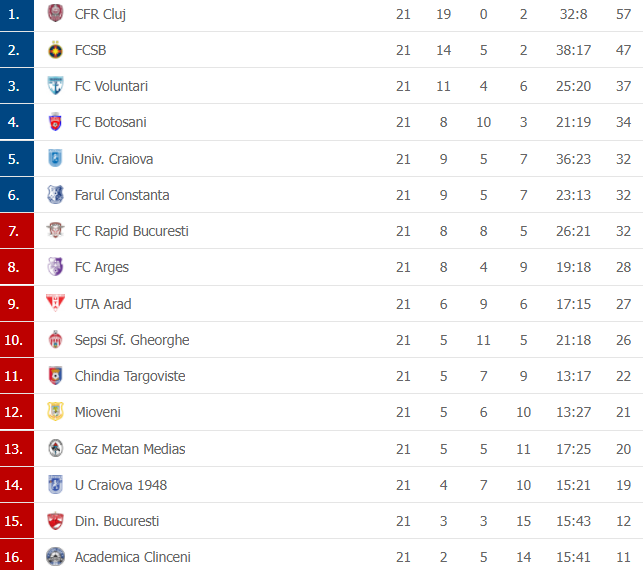The height and width of the screenshot is (570, 643).
Task: Click the FC Botosani crest icon
Action: pos(55,122)
